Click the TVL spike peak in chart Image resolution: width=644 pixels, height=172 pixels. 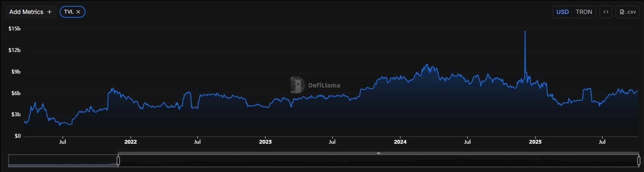(x=525, y=32)
